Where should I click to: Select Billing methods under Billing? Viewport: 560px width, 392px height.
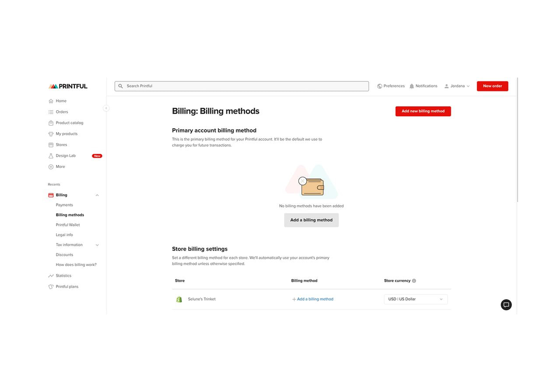click(x=70, y=215)
